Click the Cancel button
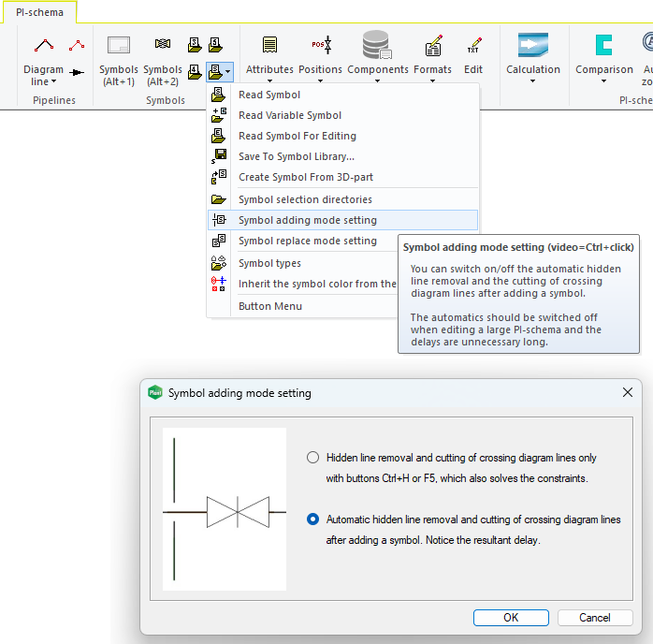653x644 pixels. coord(594,618)
